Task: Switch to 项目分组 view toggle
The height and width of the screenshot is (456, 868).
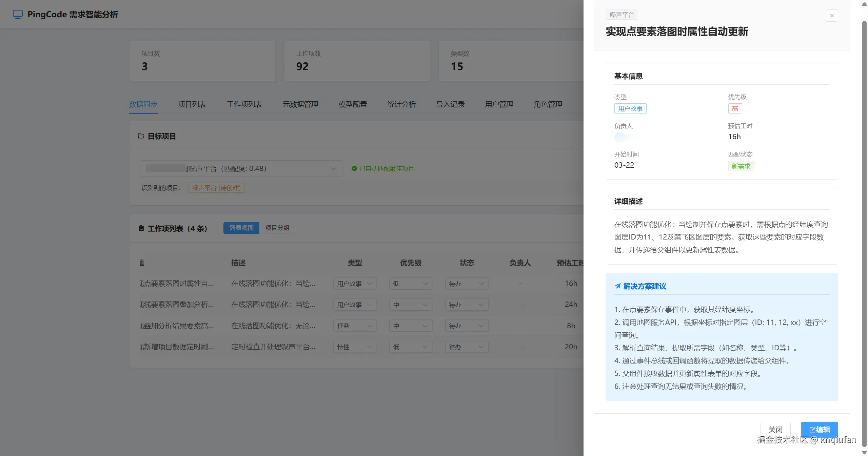Action: click(277, 228)
